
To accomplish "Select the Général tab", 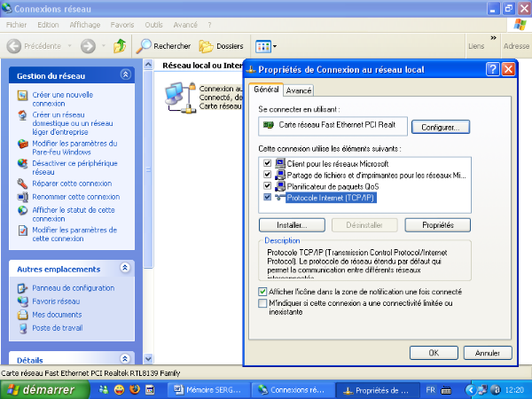I will click(266, 90).
